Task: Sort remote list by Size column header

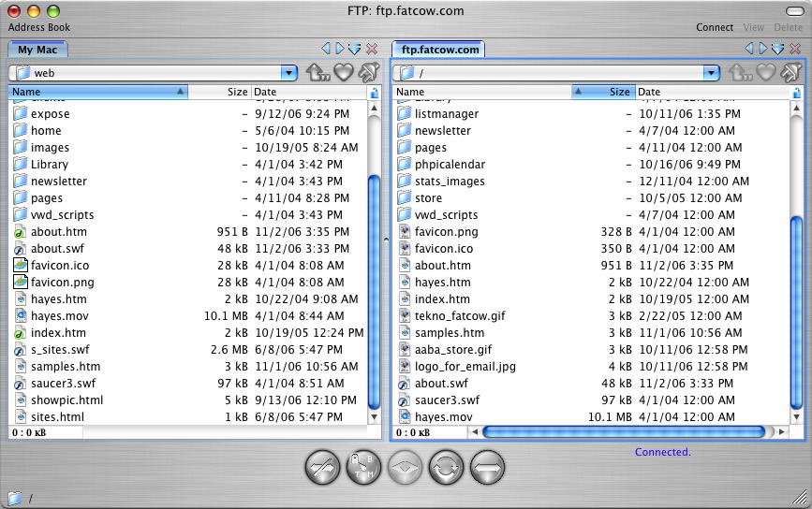Action: tap(603, 92)
